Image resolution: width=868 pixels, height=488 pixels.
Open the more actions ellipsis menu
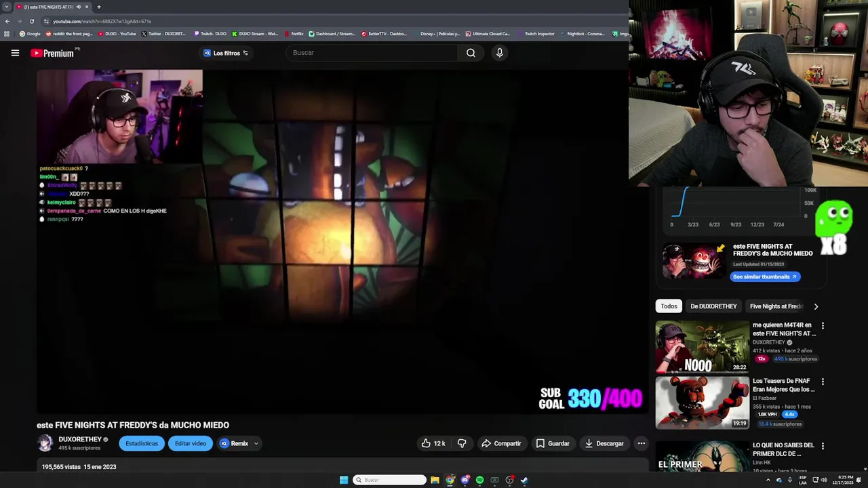(642, 443)
